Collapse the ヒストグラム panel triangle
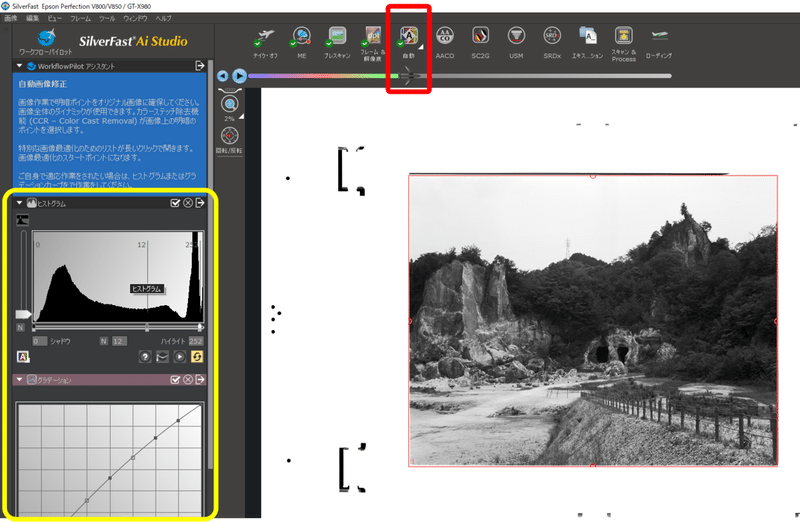The height and width of the screenshot is (522, 800). click(19, 203)
